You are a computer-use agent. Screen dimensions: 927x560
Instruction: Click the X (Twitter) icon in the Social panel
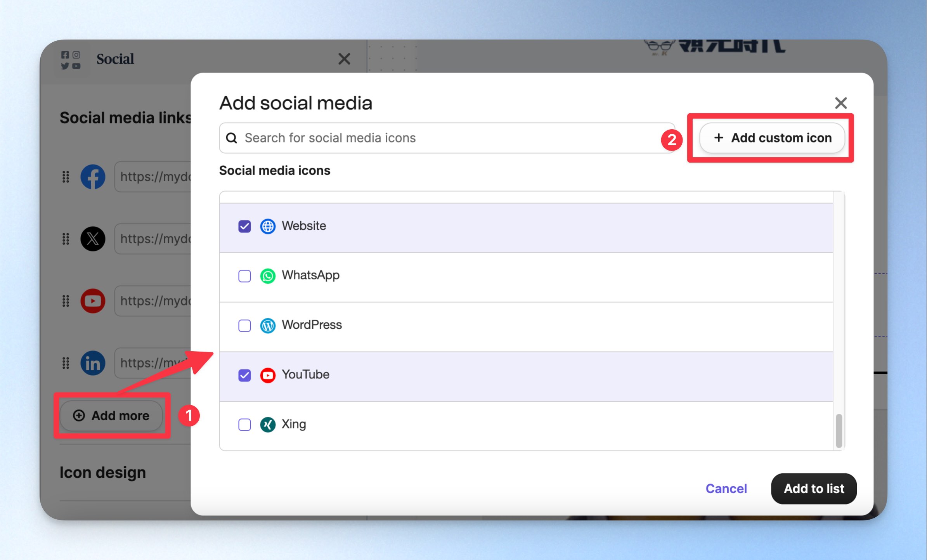coord(93,239)
